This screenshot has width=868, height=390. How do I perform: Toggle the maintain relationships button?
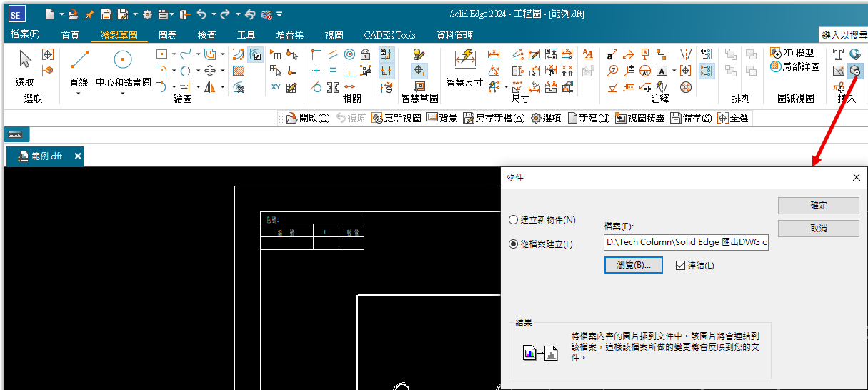coord(386,54)
